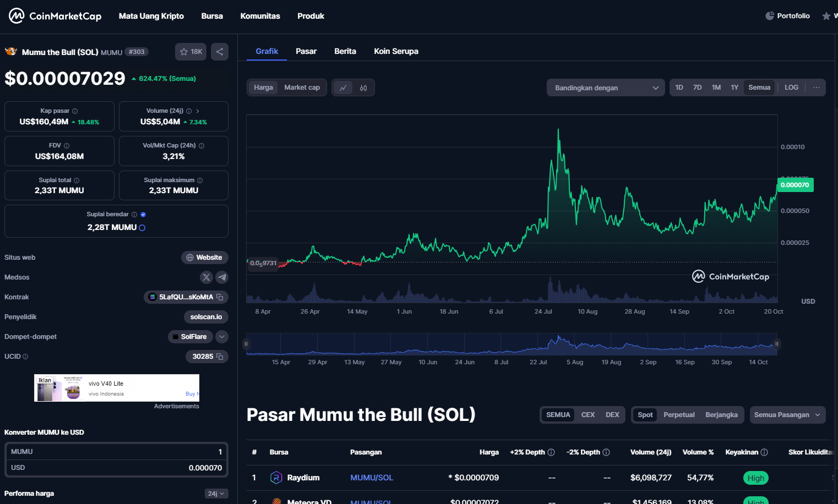Click Vol/Mkt Cap info icon
Viewport: 838px width, 504px height.
[x=202, y=146]
